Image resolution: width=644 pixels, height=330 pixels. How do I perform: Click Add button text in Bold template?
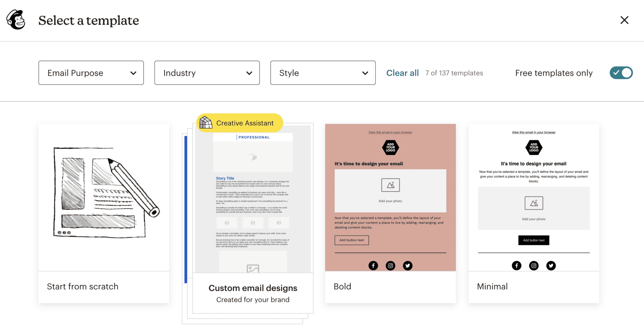351,240
